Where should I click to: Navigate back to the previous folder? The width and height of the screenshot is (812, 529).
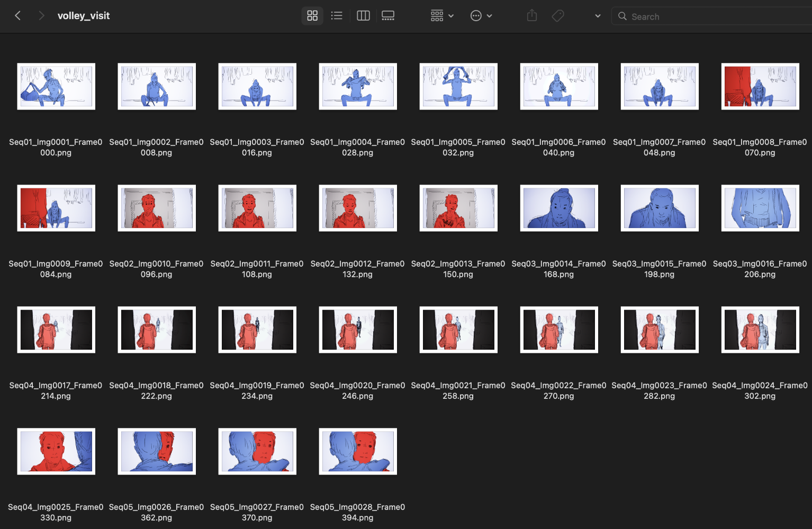point(17,15)
